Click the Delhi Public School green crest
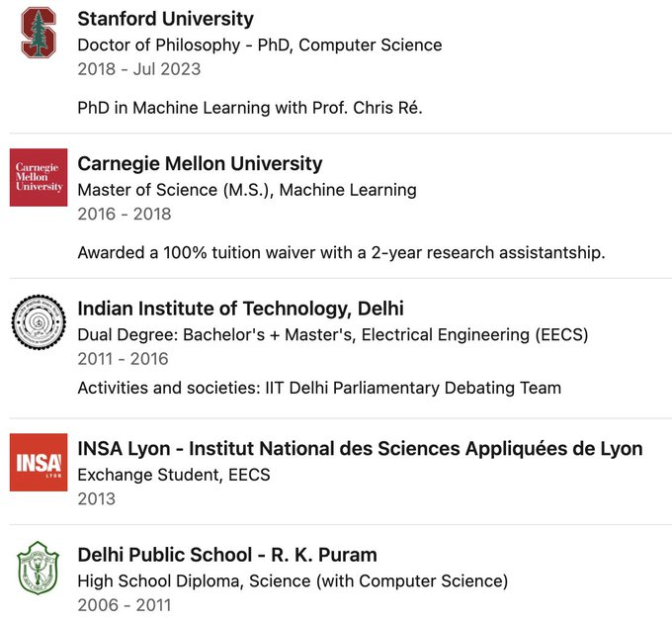 coord(39,569)
